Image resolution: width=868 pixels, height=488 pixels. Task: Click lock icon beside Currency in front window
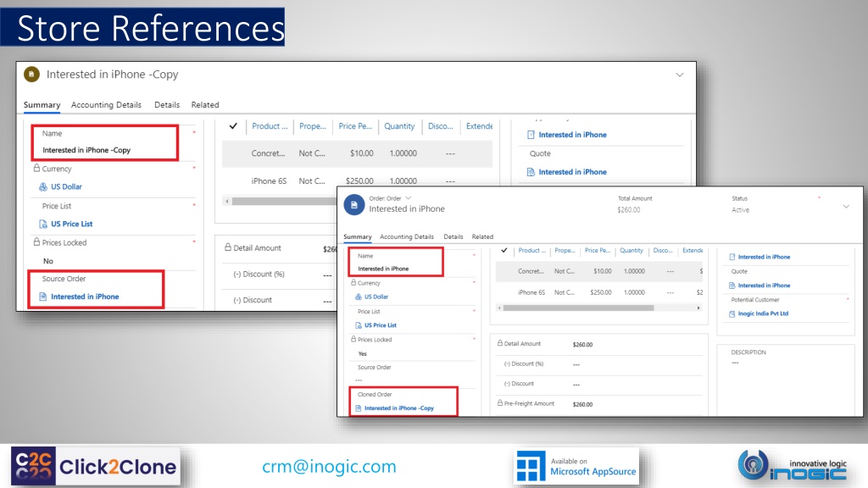353,282
